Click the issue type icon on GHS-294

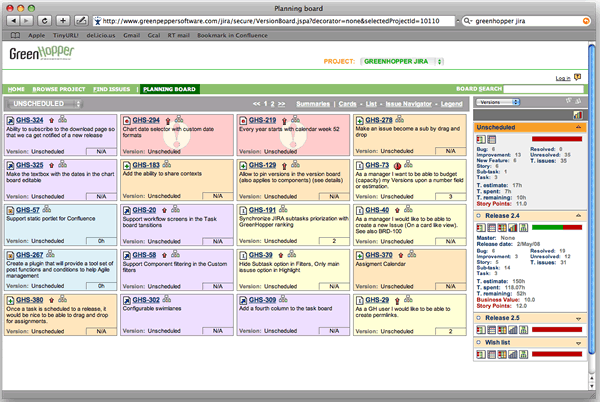point(126,119)
